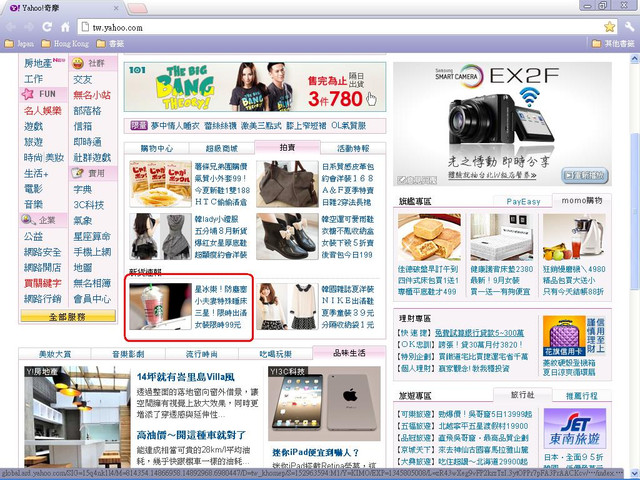Switch to the 吃喝玩樂 tab

pyautogui.click(x=276, y=354)
